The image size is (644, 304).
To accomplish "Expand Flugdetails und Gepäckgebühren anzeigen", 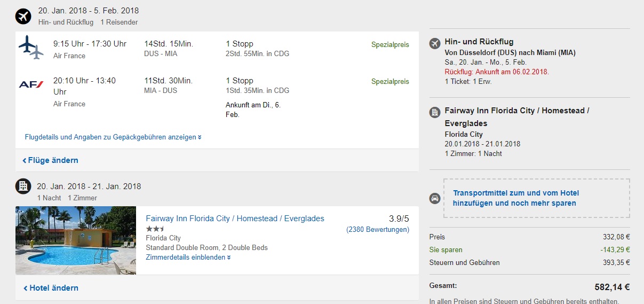I will [x=113, y=137].
